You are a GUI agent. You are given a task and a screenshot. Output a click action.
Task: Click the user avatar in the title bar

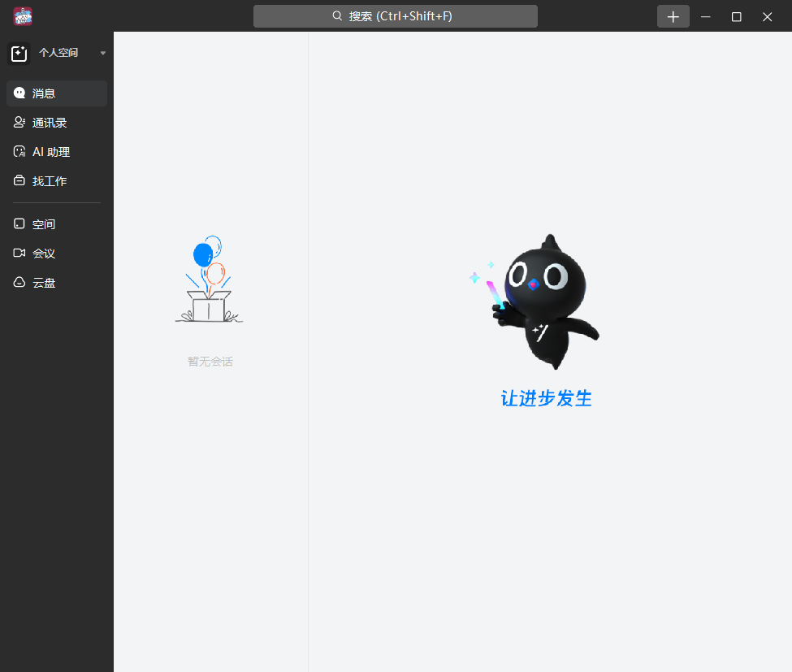(23, 16)
